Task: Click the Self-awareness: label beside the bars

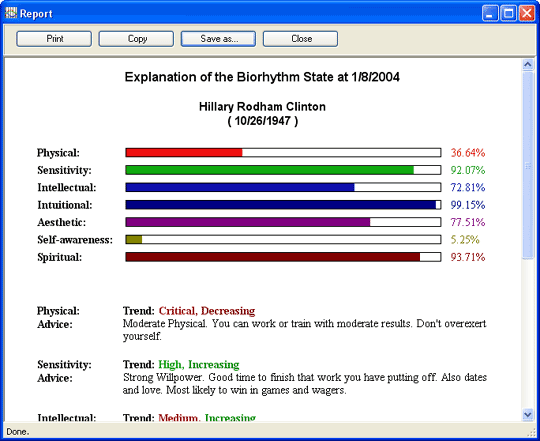Action: [75, 240]
